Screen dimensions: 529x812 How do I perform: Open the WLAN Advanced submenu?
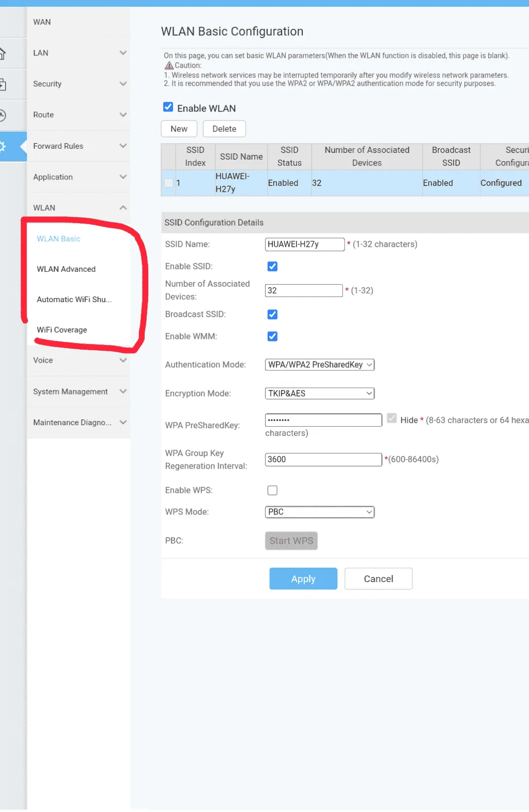click(x=66, y=269)
